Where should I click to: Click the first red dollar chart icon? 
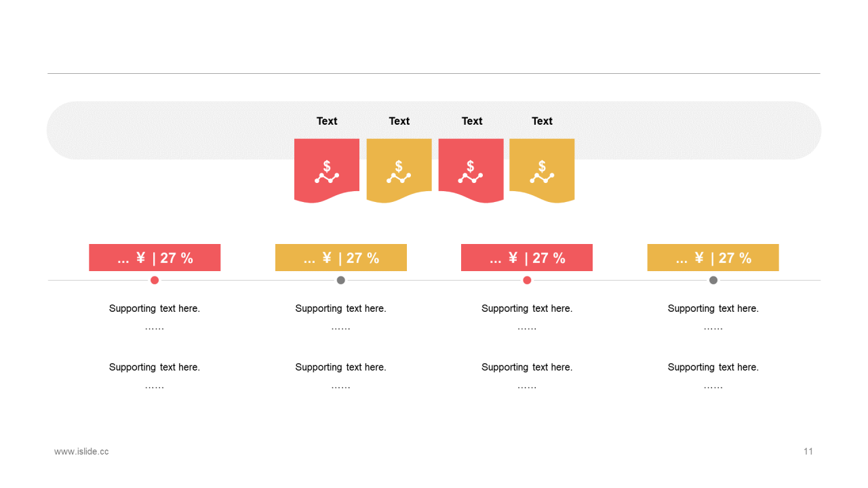[327, 171]
